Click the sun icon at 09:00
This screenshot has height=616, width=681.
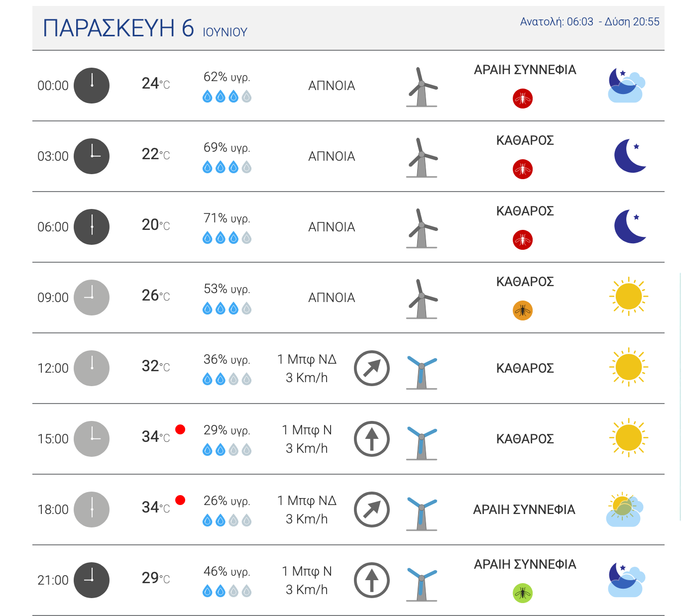click(629, 297)
